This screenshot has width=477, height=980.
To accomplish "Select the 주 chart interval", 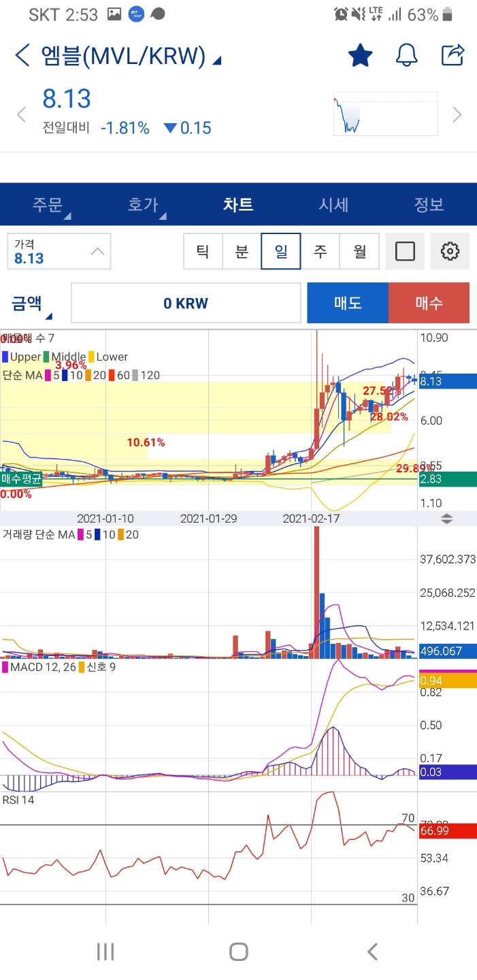I will pyautogui.click(x=320, y=251).
